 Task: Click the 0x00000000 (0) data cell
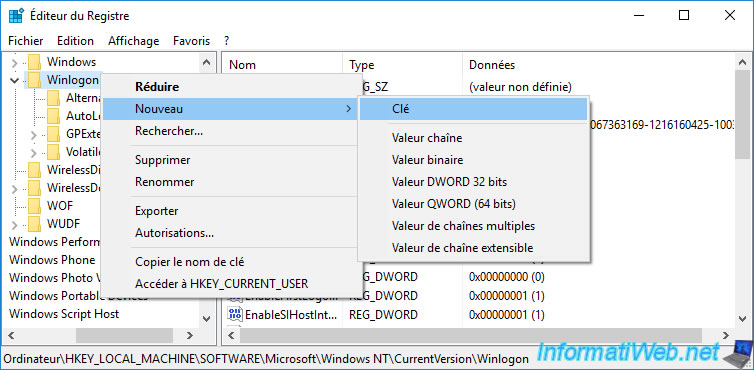coord(507,277)
